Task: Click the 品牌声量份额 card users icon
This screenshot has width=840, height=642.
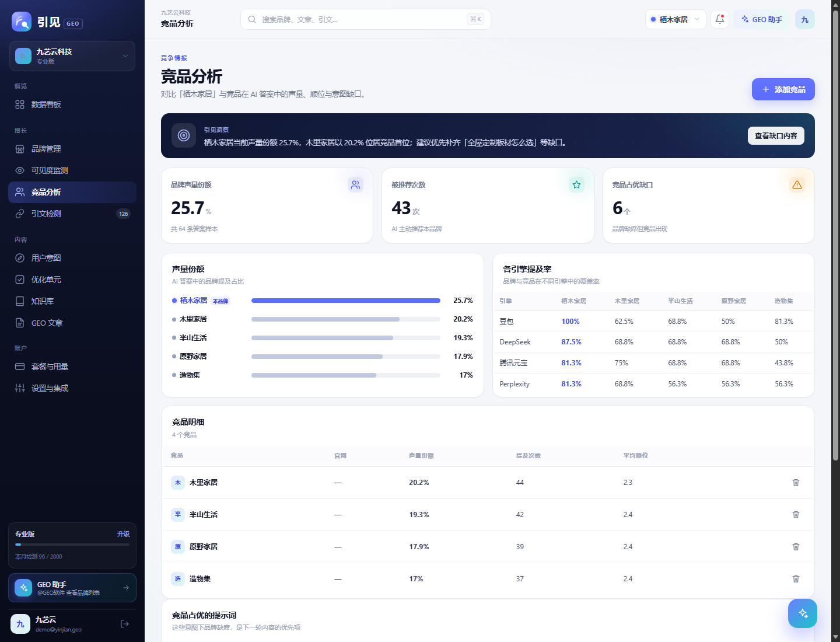Action: (x=355, y=184)
